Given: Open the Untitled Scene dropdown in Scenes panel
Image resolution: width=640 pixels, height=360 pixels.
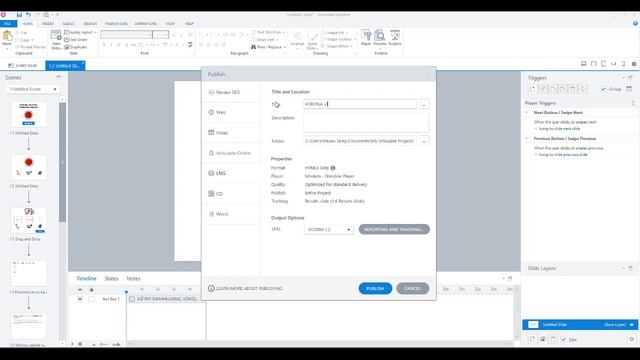Looking at the screenshot, I should point(32,89).
